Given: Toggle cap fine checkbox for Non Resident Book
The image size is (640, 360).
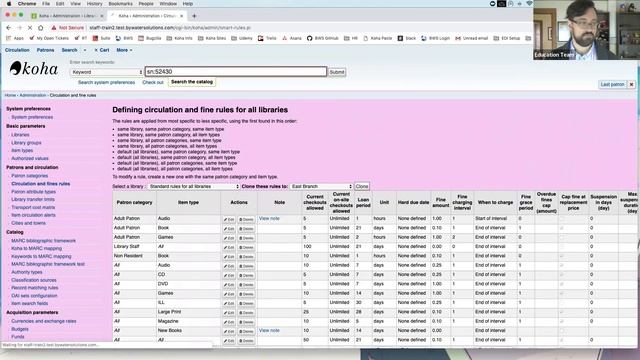Looking at the screenshot, I should pyautogui.click(x=562, y=256).
